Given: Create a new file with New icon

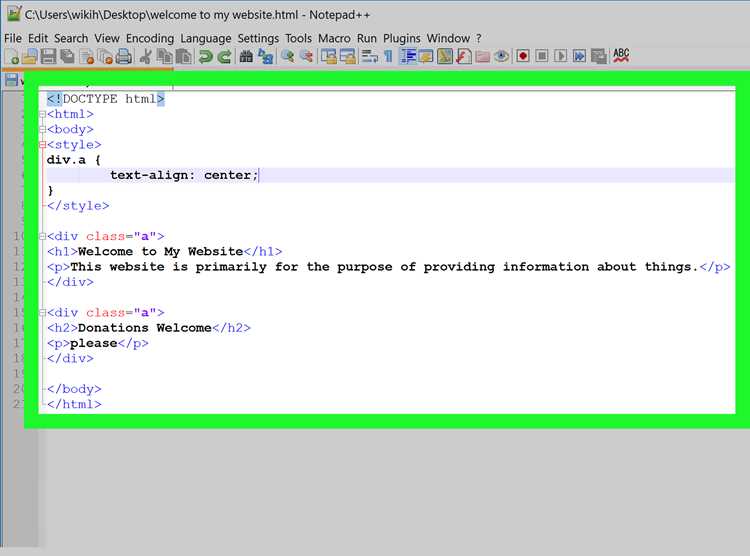Looking at the screenshot, I should click(12, 56).
